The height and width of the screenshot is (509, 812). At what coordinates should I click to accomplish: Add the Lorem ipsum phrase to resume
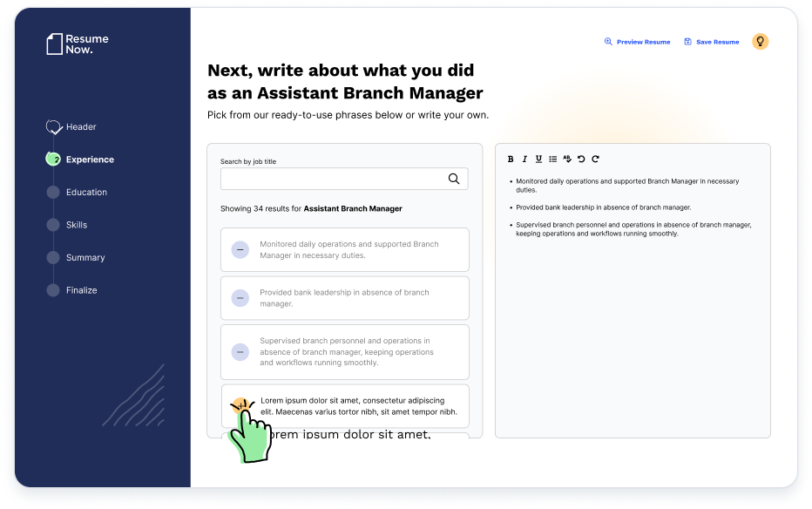tap(240, 406)
